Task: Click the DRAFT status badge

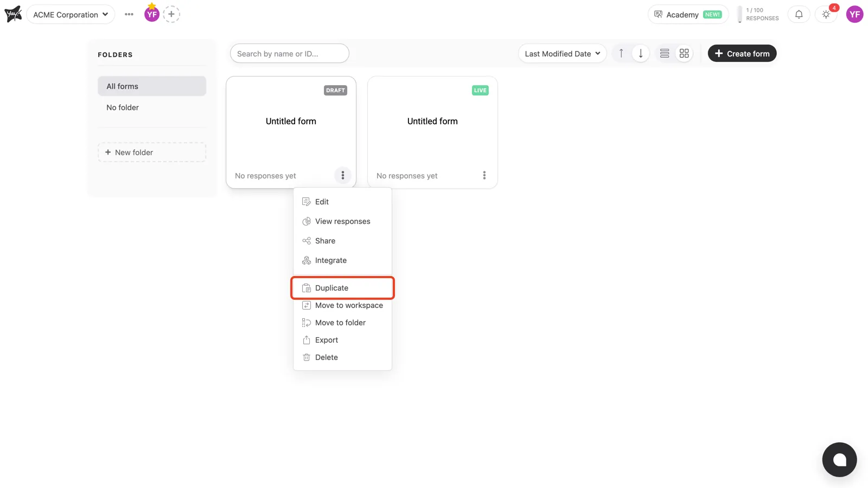Action: [x=335, y=91]
